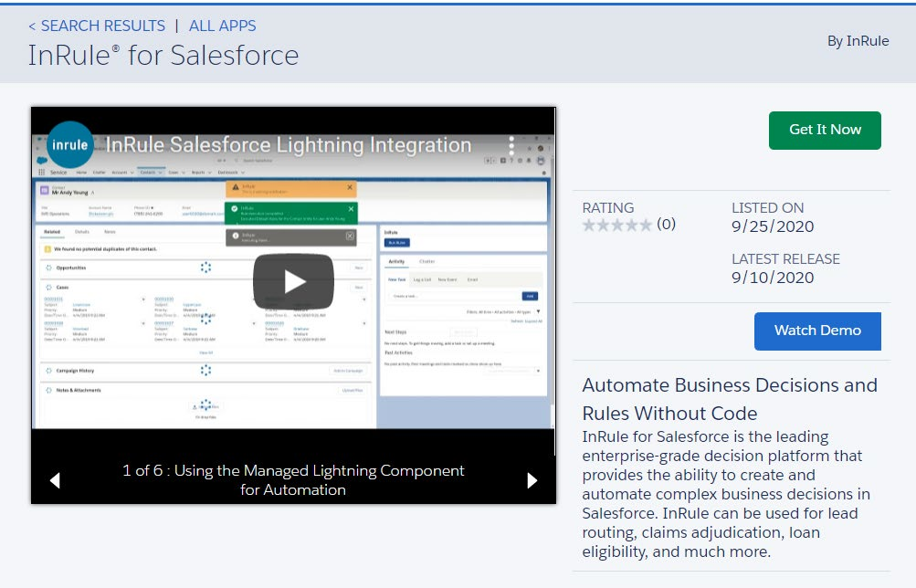
Task: Click the inrule channel logo on video
Action: tap(70, 145)
